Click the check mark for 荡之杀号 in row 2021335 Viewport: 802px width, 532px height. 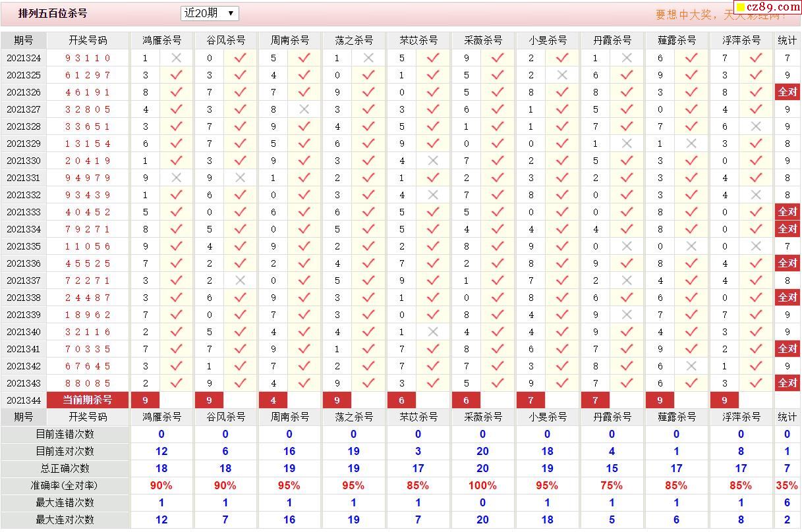point(368,246)
